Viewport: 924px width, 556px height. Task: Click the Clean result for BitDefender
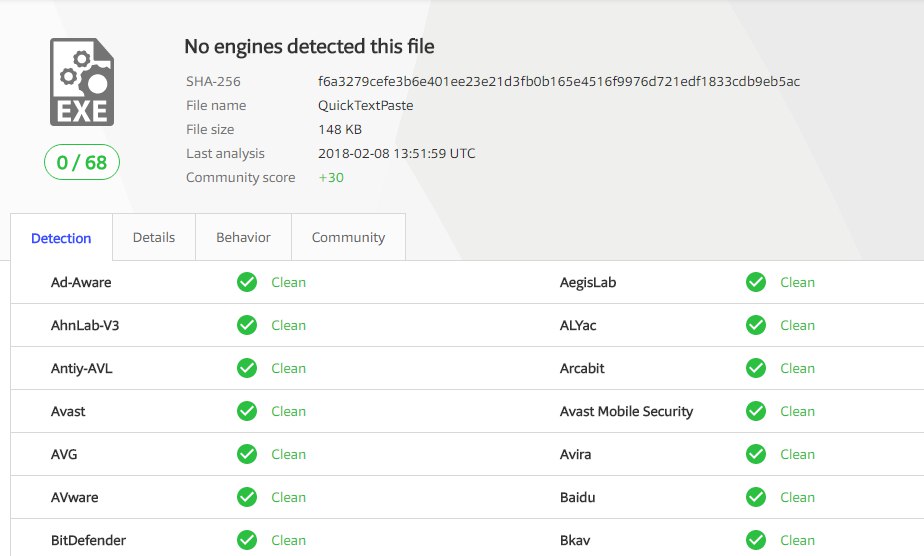pyautogui.click(x=288, y=540)
